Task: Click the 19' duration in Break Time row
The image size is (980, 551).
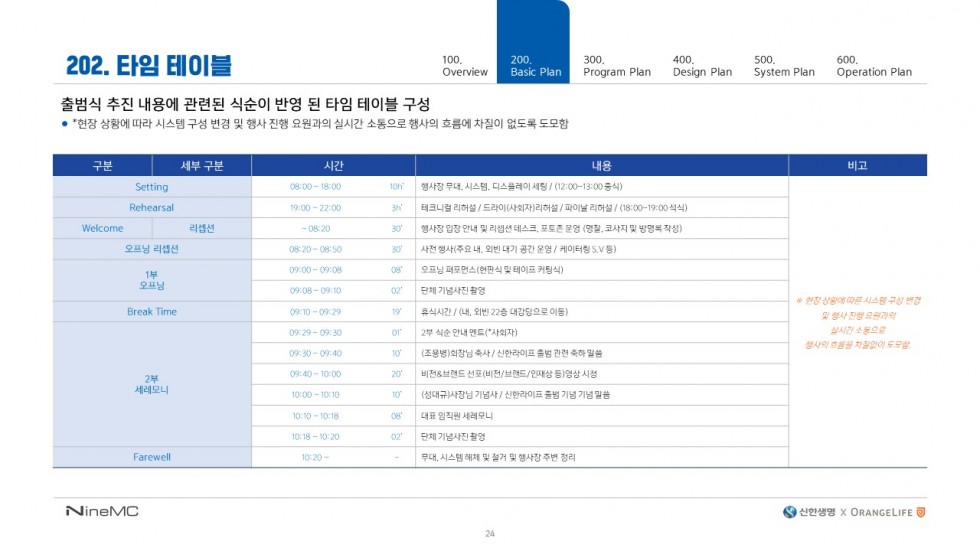Action: click(x=397, y=311)
